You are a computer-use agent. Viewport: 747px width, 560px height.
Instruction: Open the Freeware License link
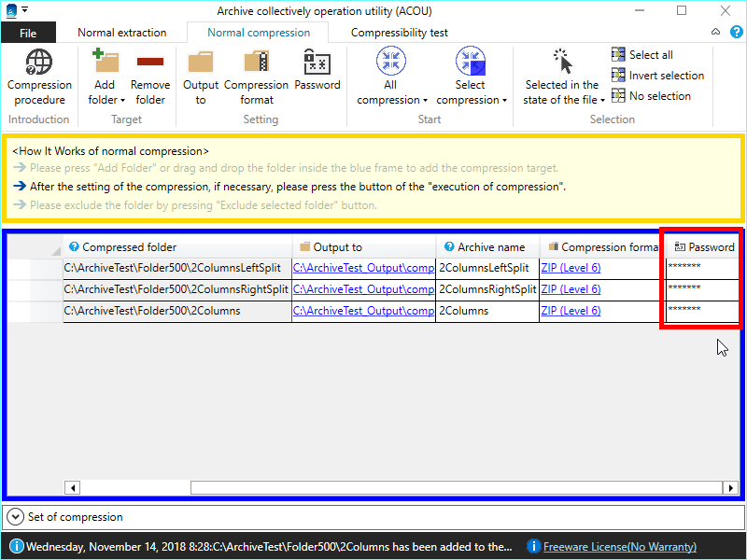point(619,547)
